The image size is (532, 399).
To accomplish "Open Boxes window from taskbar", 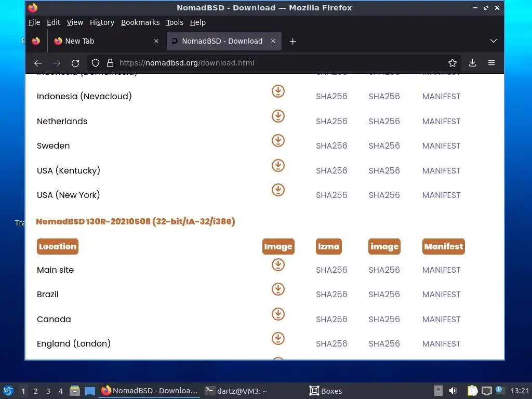I will click(x=325, y=391).
